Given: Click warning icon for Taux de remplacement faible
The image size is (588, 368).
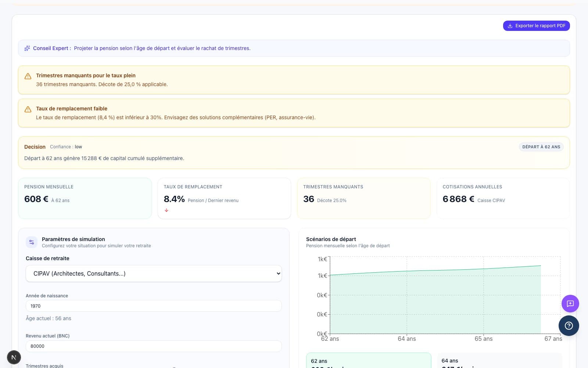Looking at the screenshot, I should [x=28, y=109].
